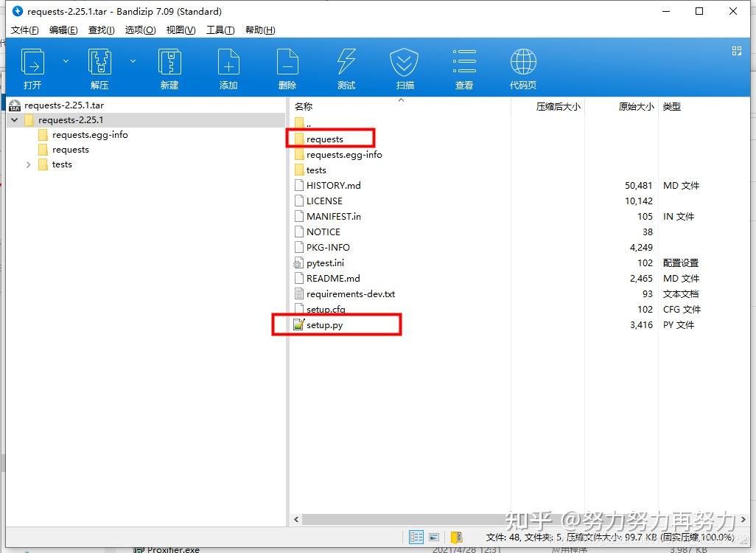Image resolution: width=756 pixels, height=553 pixels.
Task: Click the 3,416 size value of setup.py
Action: tap(641, 324)
